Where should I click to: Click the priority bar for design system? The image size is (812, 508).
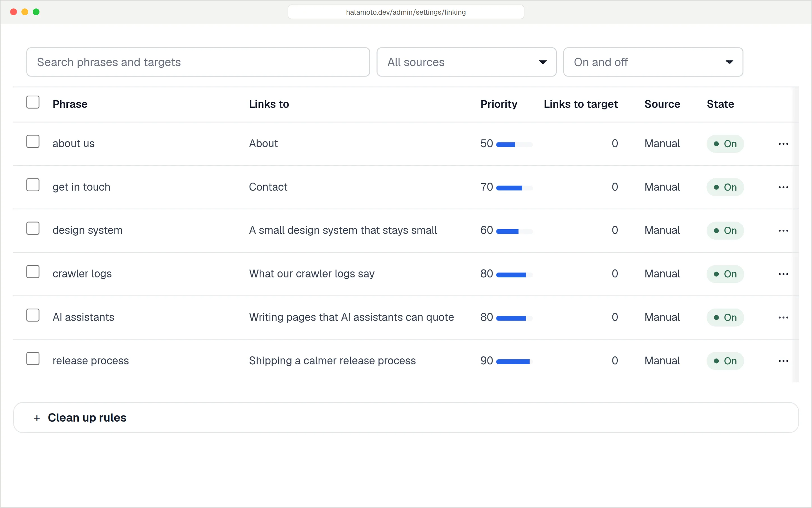(514, 231)
